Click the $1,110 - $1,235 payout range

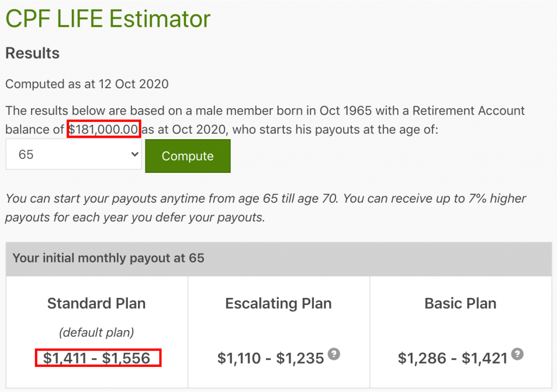[x=270, y=358]
